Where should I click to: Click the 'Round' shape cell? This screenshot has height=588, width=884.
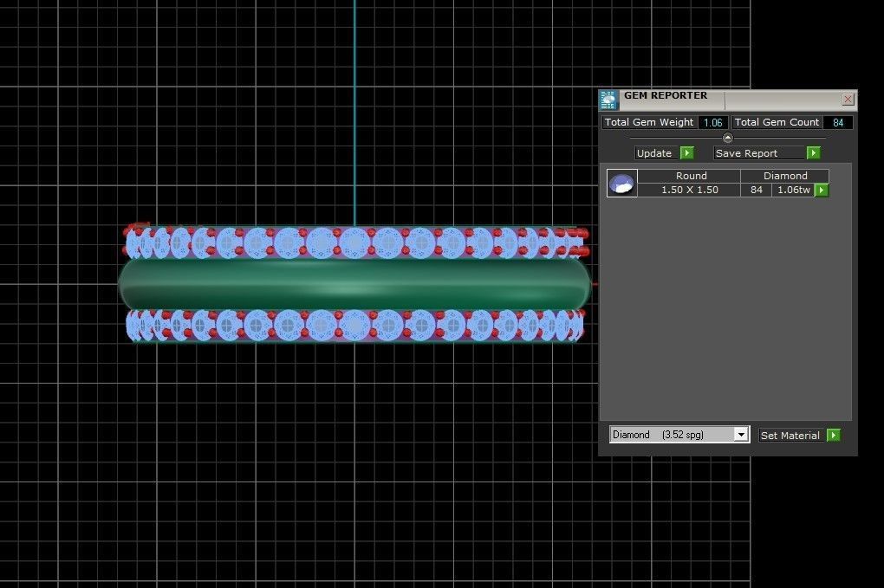(x=691, y=176)
